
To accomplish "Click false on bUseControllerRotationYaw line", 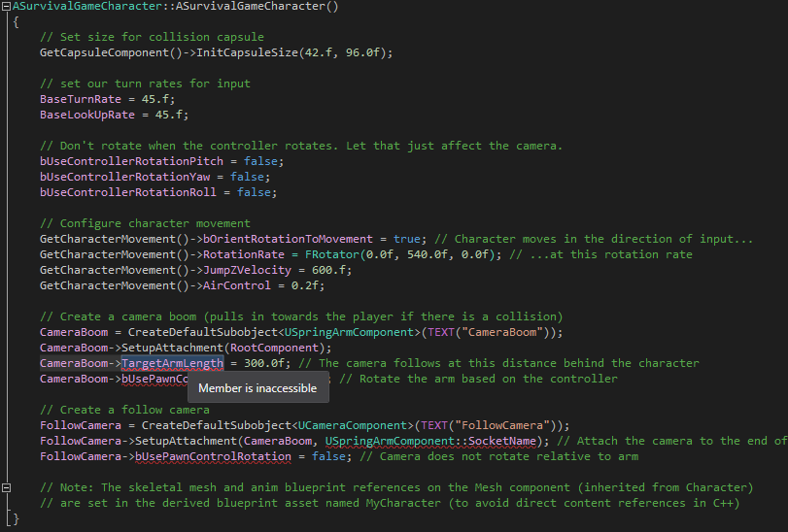I will point(247,177).
